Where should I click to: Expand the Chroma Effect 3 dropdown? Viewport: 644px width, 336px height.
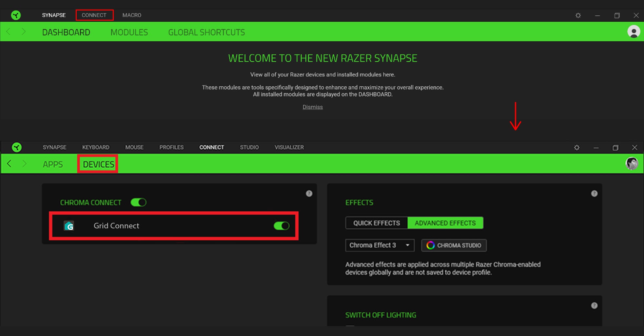pos(380,245)
